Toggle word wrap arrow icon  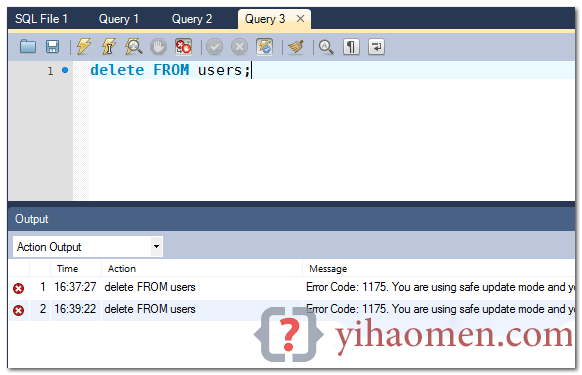376,47
